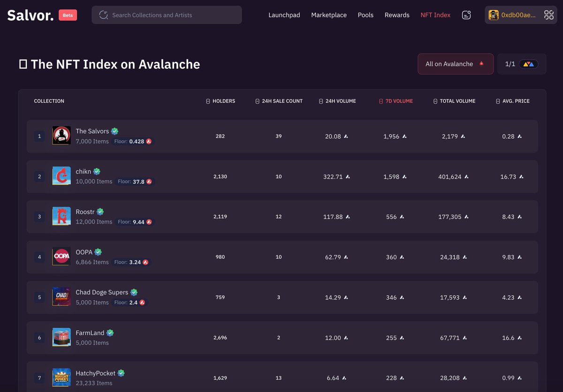Open the notifications message icon
Screen dimensions: 563x392
(466, 15)
